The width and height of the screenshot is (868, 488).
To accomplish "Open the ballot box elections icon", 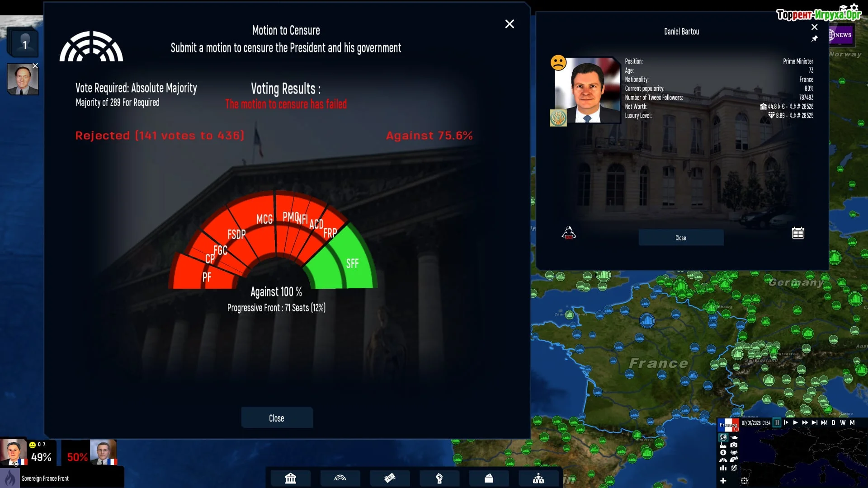I will [489, 478].
